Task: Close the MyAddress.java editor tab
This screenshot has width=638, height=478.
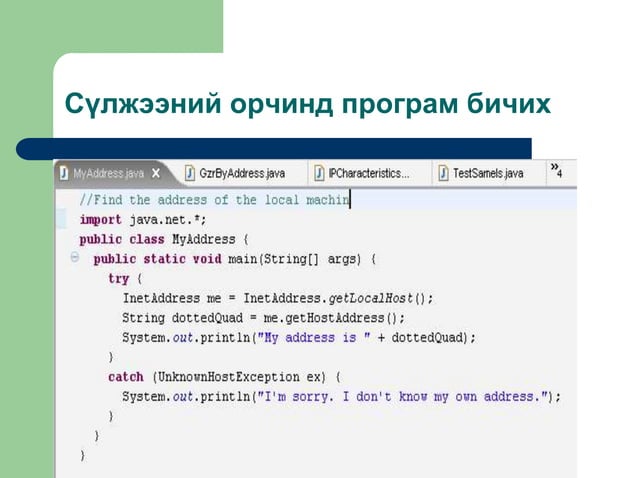Action: coord(156,174)
